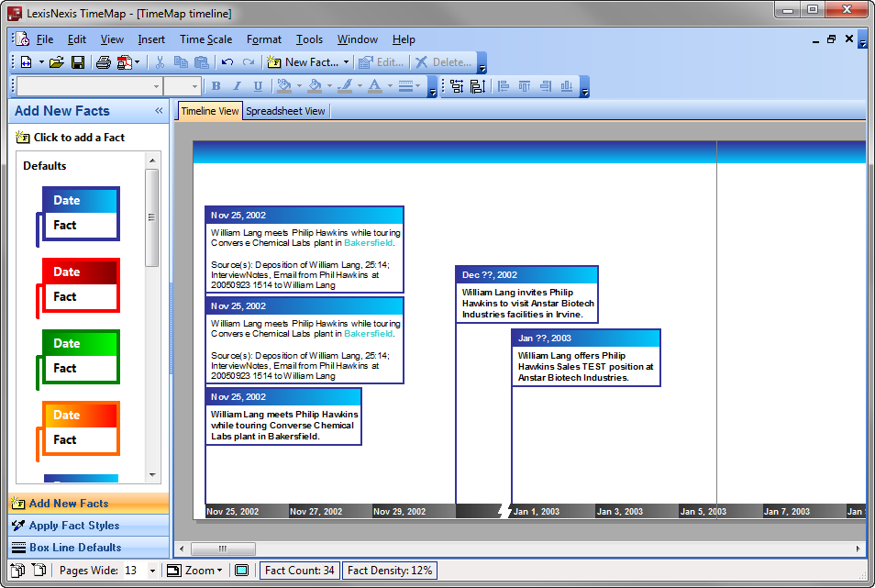This screenshot has height=588, width=875.
Task: Align selected boxes right
Action: coord(546,86)
